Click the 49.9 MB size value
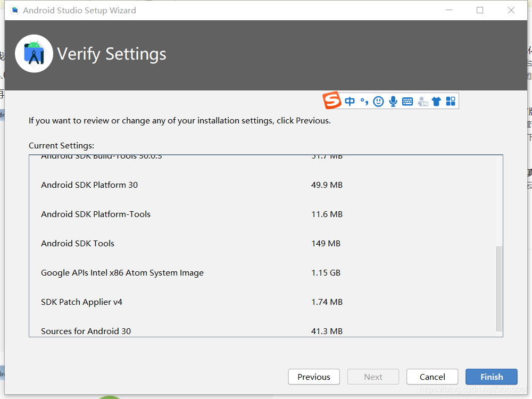The image size is (532, 399). 327,185
